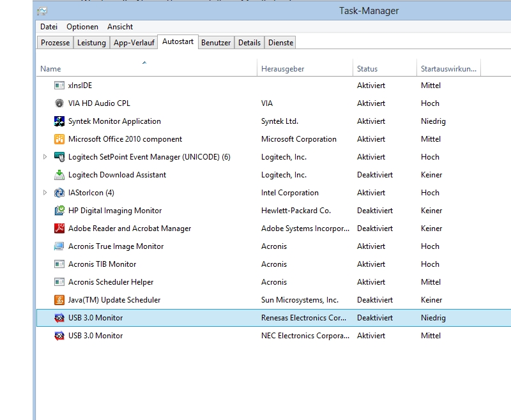Screen dimensions: 511x420
Task: Select the Java(TM) Update Scheduler entry
Action: 114,300
